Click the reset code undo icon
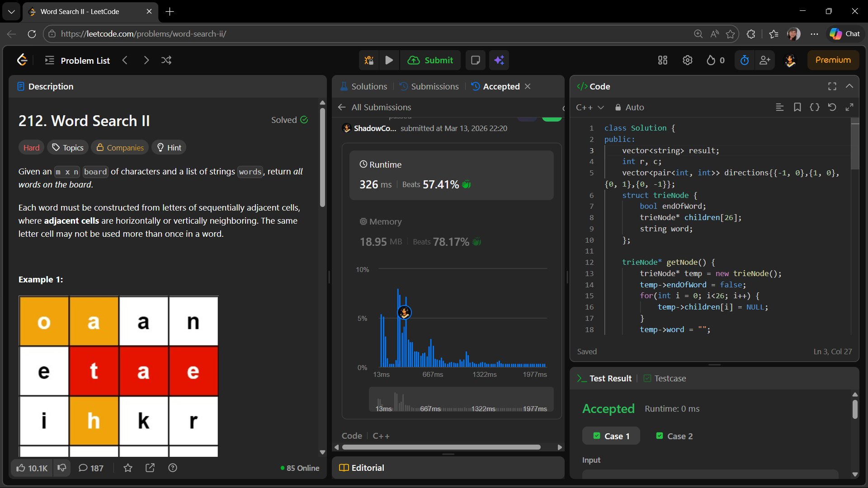 [832, 107]
